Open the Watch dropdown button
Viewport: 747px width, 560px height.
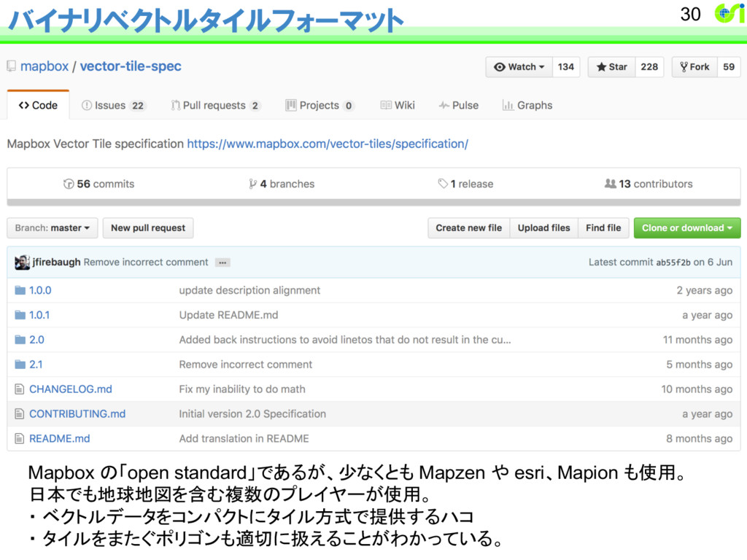point(519,67)
